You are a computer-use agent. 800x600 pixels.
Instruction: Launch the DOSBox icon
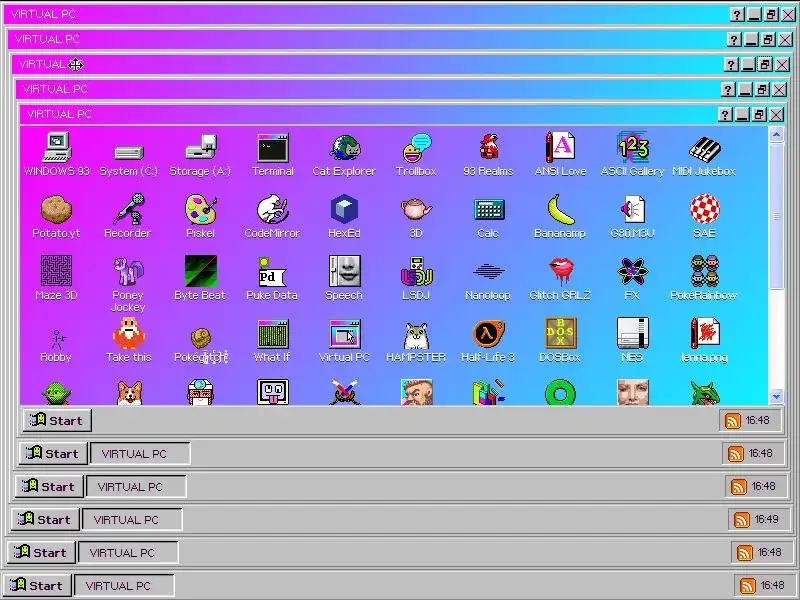(560, 333)
